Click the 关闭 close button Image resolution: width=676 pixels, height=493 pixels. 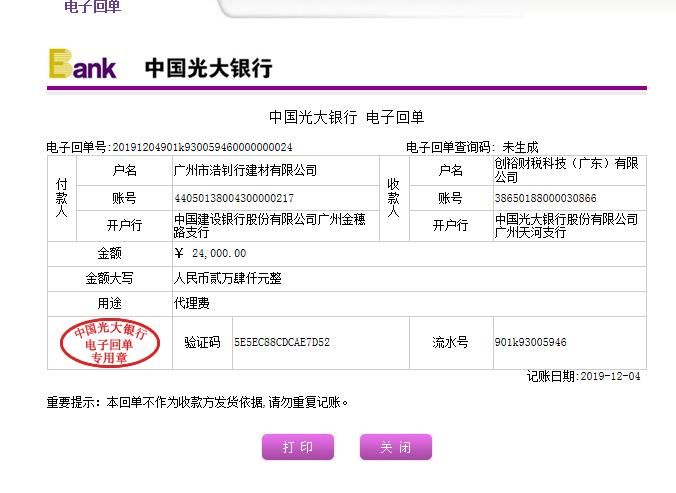(396, 447)
